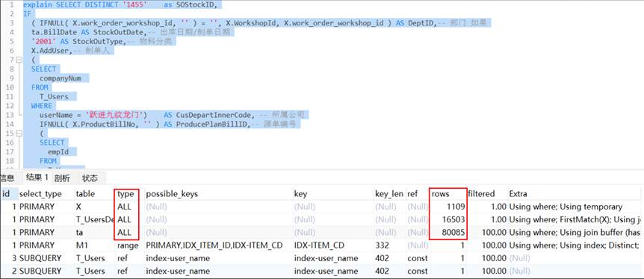Image resolution: width=644 pixels, height=279 pixels.
Task: Click X.AddUser on line 6
Action: tap(50, 51)
